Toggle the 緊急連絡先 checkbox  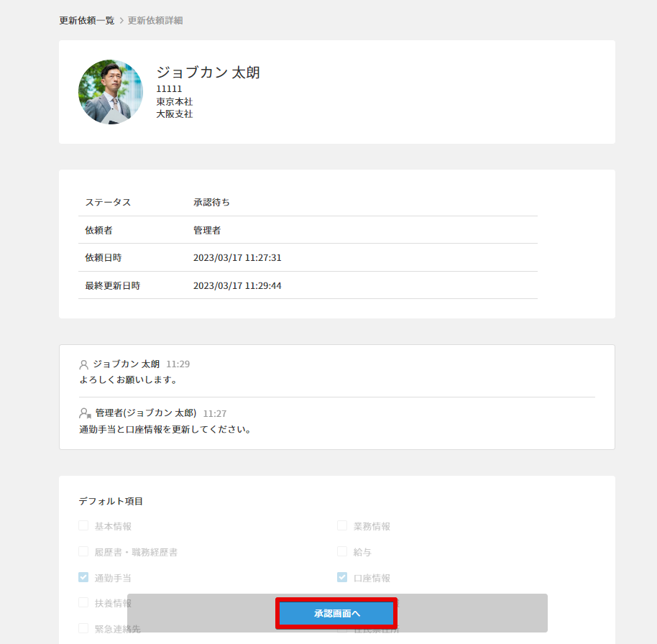coord(83,628)
